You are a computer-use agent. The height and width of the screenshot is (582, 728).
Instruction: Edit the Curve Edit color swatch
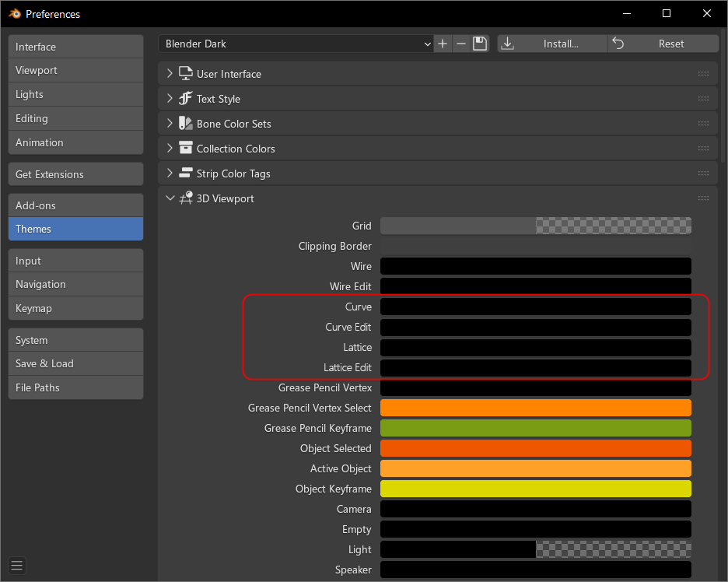pyautogui.click(x=536, y=327)
